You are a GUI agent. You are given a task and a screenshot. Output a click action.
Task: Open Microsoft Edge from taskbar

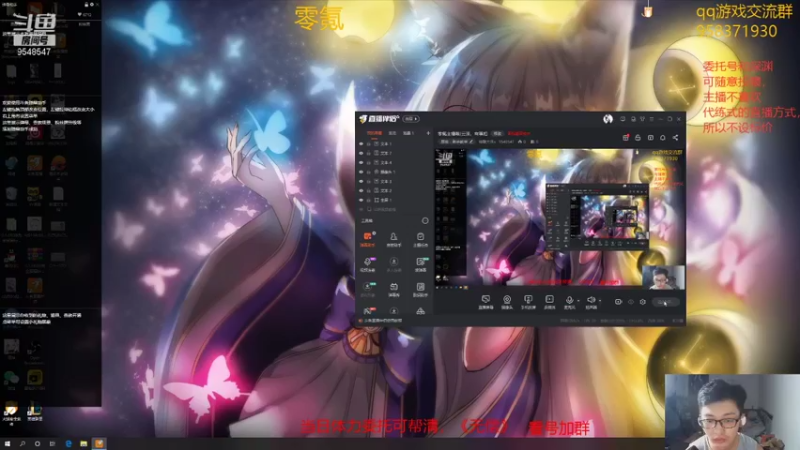click(68, 444)
